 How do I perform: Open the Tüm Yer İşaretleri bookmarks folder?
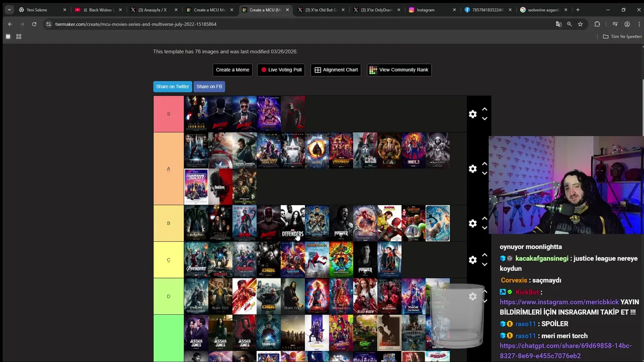pyautogui.click(x=622, y=37)
